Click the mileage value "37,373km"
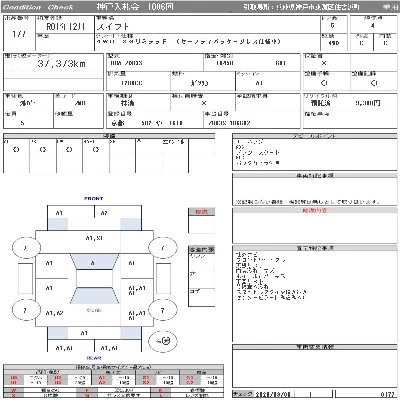 coord(61,64)
